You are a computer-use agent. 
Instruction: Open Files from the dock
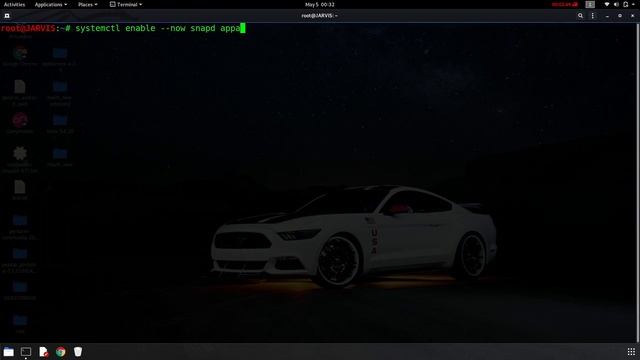[9, 352]
